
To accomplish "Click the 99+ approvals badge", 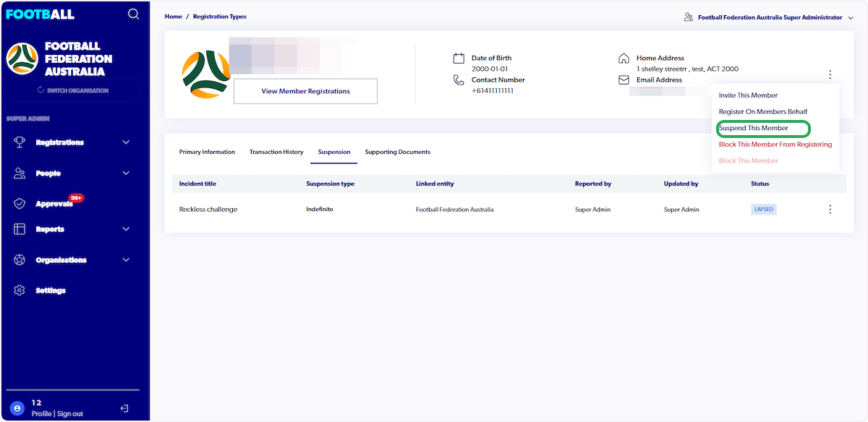I will [x=75, y=197].
